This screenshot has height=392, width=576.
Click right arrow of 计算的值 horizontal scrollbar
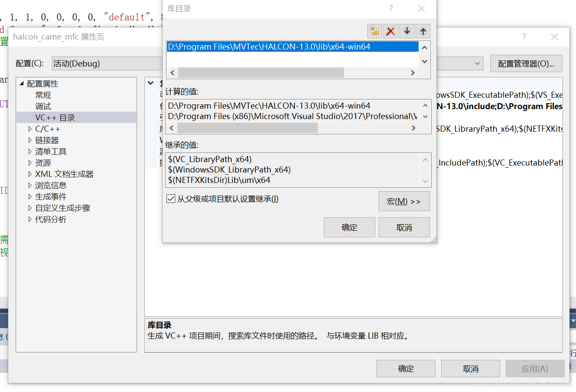(x=413, y=128)
